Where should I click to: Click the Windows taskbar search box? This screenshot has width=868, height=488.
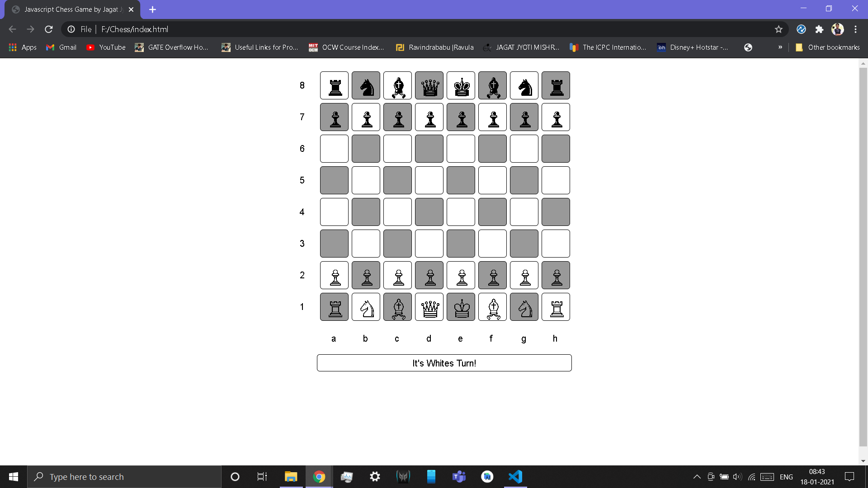[x=124, y=477]
